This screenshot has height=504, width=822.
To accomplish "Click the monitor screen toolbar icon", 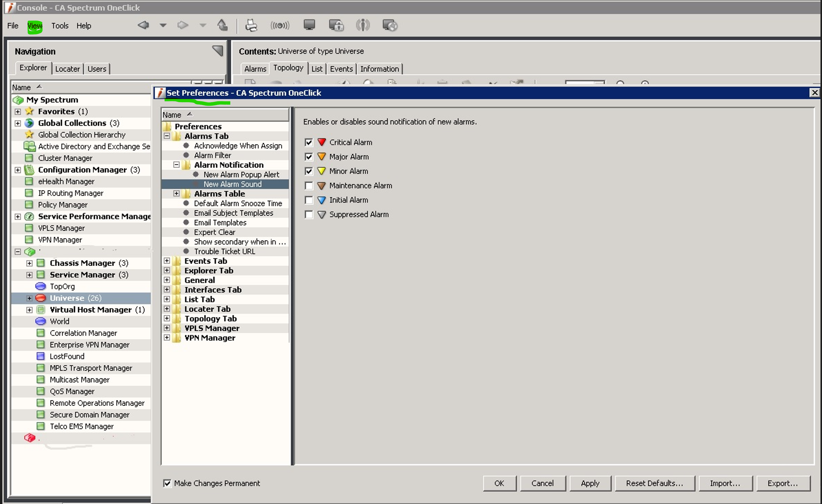I will click(309, 25).
